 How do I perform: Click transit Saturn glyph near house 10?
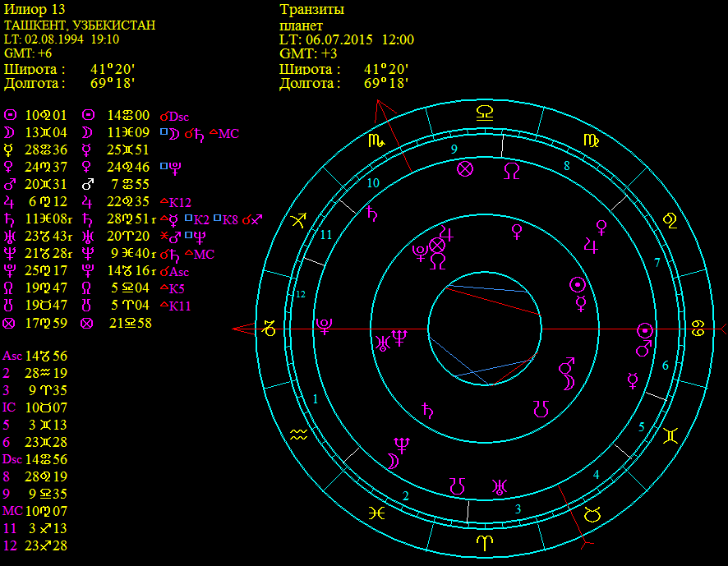(374, 214)
